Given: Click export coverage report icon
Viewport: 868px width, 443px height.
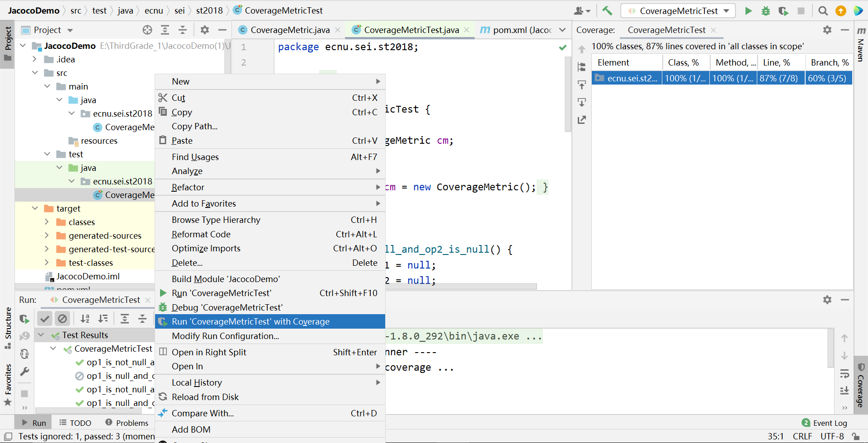Looking at the screenshot, I should pos(582,120).
